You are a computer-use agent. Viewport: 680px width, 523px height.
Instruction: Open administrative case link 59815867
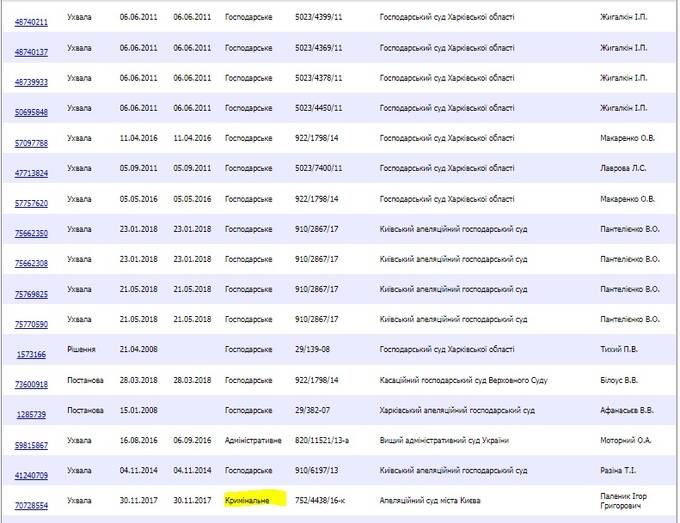tap(31, 445)
